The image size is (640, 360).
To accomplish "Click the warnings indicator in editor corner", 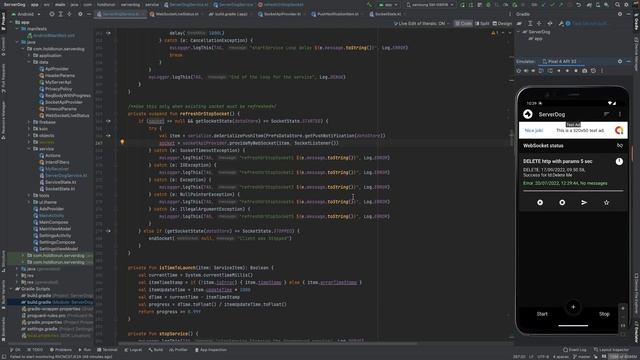I will [x=495, y=32].
